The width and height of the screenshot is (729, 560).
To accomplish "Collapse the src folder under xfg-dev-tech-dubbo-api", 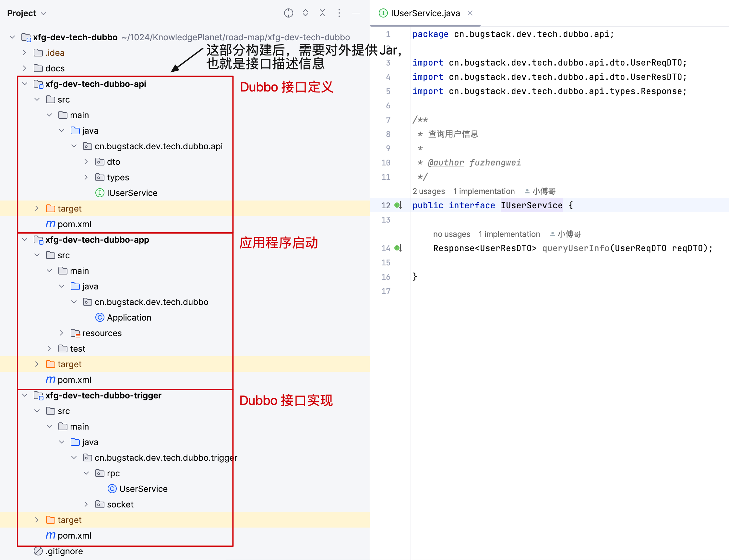I will coord(37,99).
